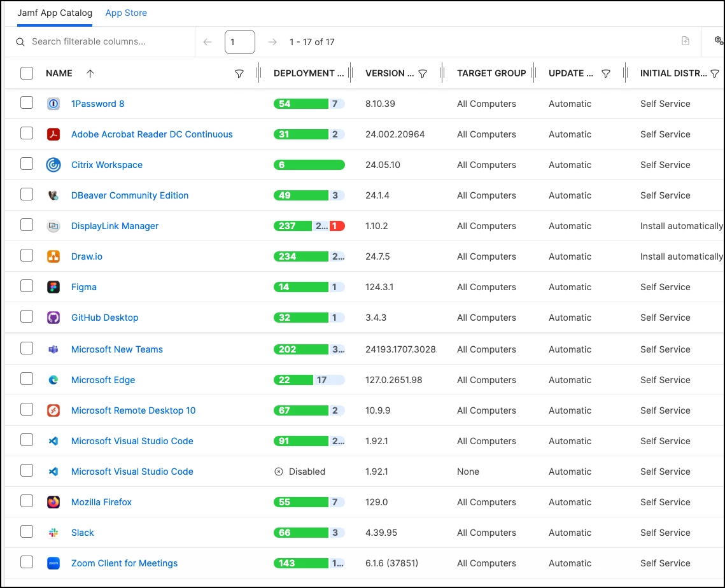This screenshot has width=725, height=588.
Task: Click the Microsoft New Teams icon
Action: pos(53,349)
